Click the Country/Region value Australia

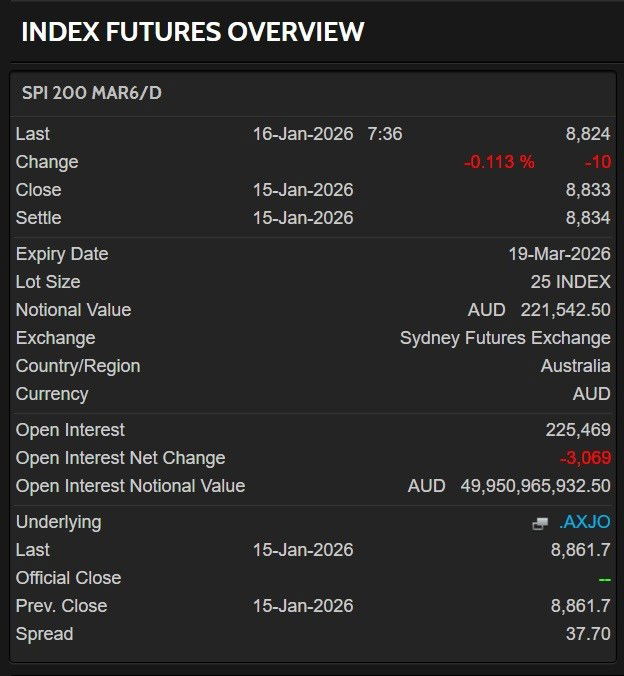click(x=575, y=366)
